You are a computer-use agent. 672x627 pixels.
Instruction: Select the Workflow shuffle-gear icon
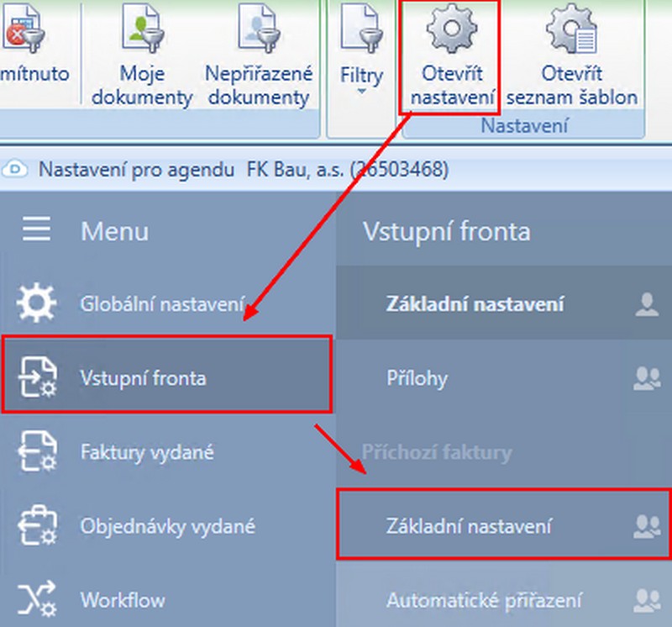click(x=37, y=600)
